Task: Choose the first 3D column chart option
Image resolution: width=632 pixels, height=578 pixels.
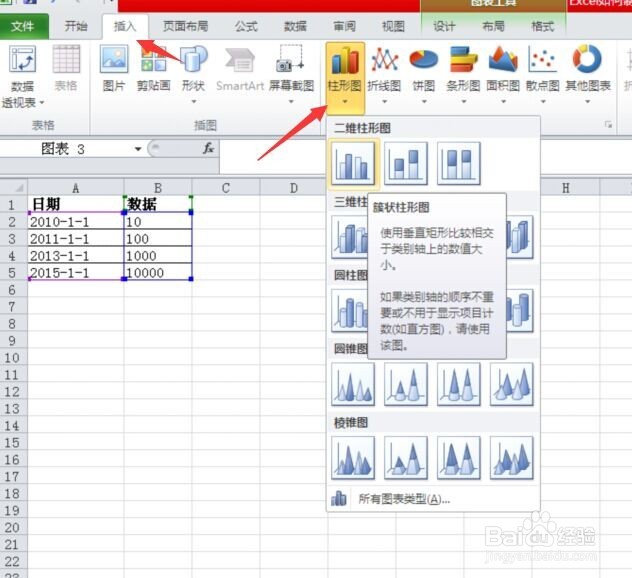Action: tap(349, 237)
